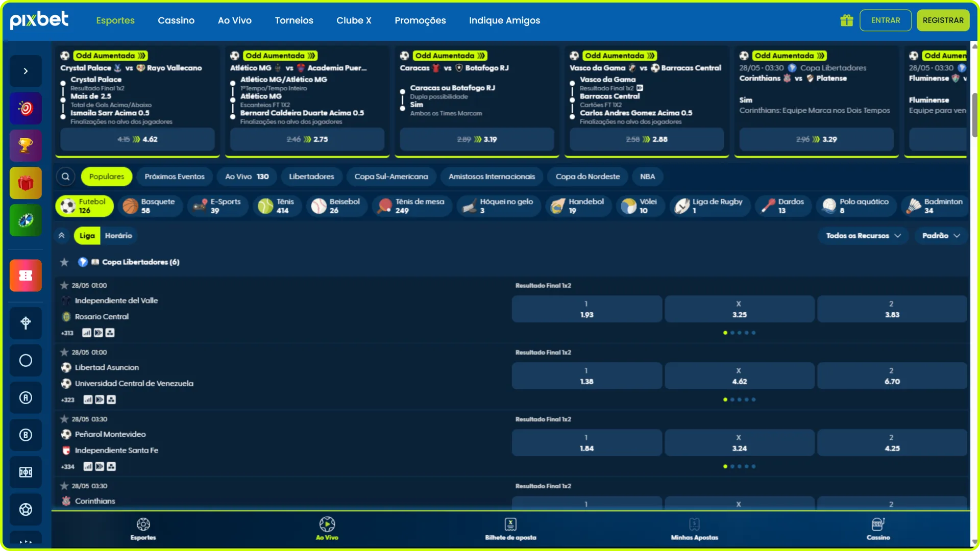
Task: Select the Copa do Nordeste tab
Action: (x=587, y=177)
